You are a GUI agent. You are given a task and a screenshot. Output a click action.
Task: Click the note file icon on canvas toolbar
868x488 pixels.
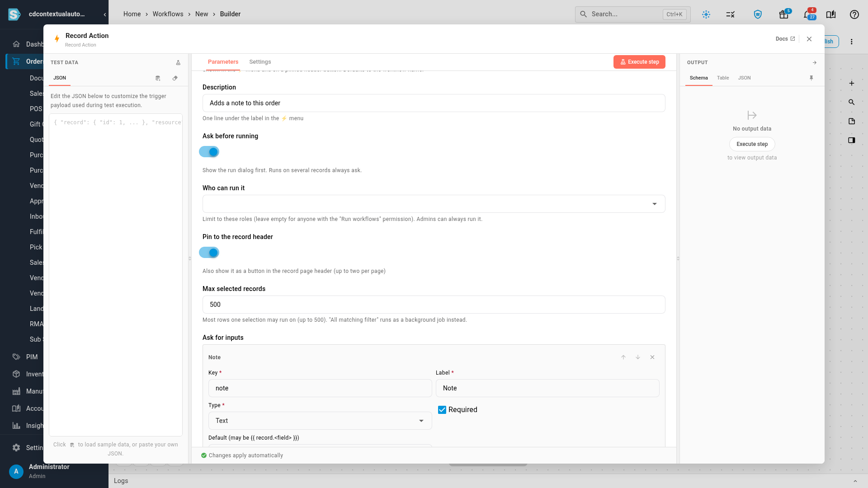[852, 122]
